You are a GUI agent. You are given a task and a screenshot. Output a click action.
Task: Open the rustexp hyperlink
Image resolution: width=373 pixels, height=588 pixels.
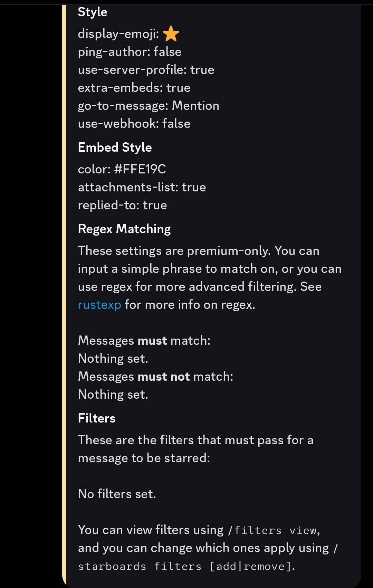[x=99, y=305]
